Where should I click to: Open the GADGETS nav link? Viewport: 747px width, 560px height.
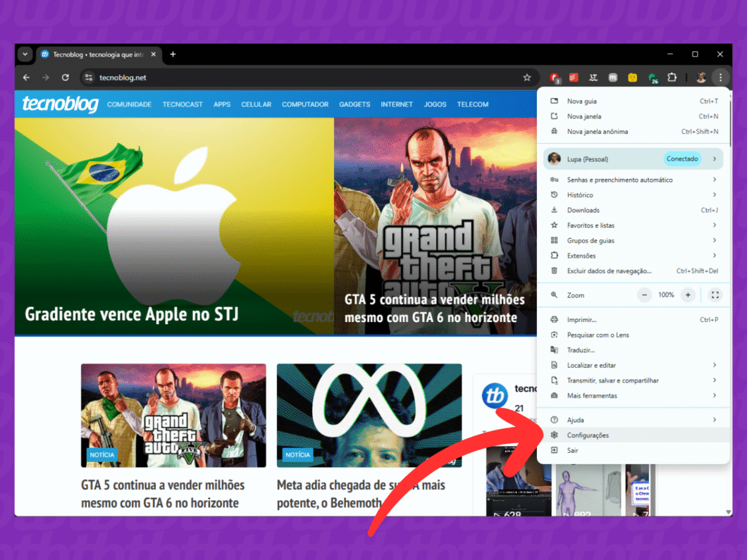354,105
